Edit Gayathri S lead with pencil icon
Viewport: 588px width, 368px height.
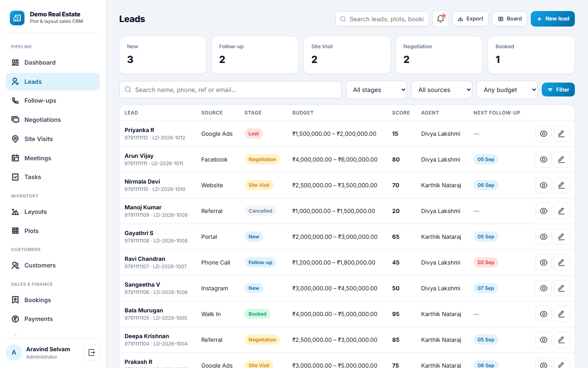tap(561, 237)
